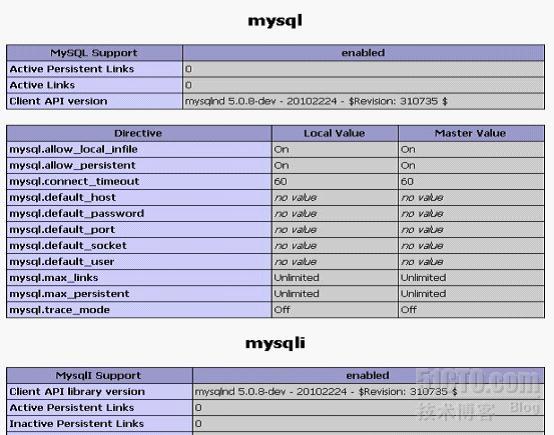Click master value "Off" for mysql.trace_mode

409,310
